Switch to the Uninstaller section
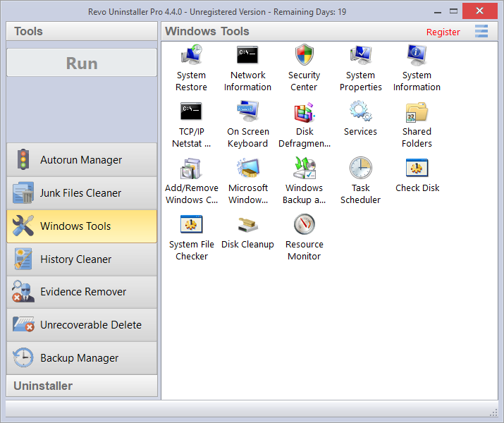The width and height of the screenshot is (504, 423). click(82, 386)
